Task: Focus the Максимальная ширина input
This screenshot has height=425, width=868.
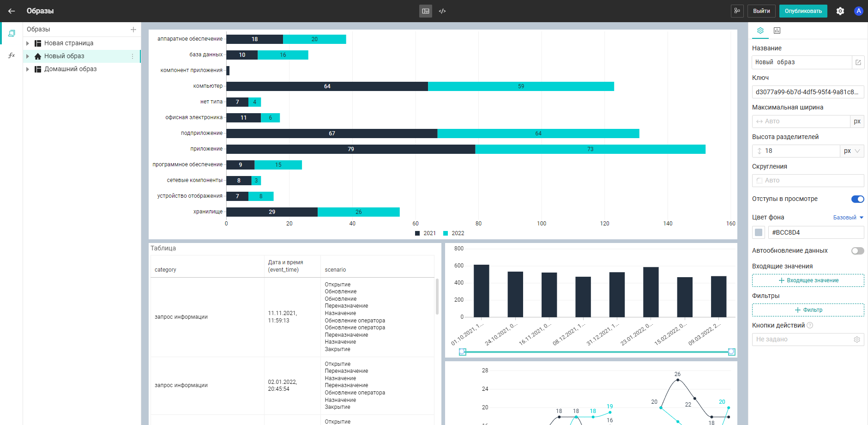Action: pyautogui.click(x=801, y=121)
